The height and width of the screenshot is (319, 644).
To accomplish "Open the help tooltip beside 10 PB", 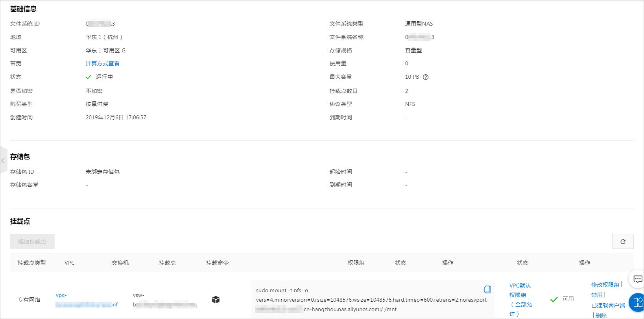I will (426, 77).
